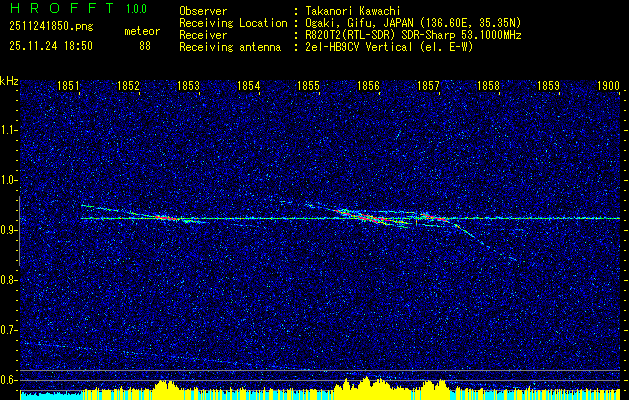Screen dimensions: 629x400
Task: Click the 1853 time marker
Action: (189, 85)
